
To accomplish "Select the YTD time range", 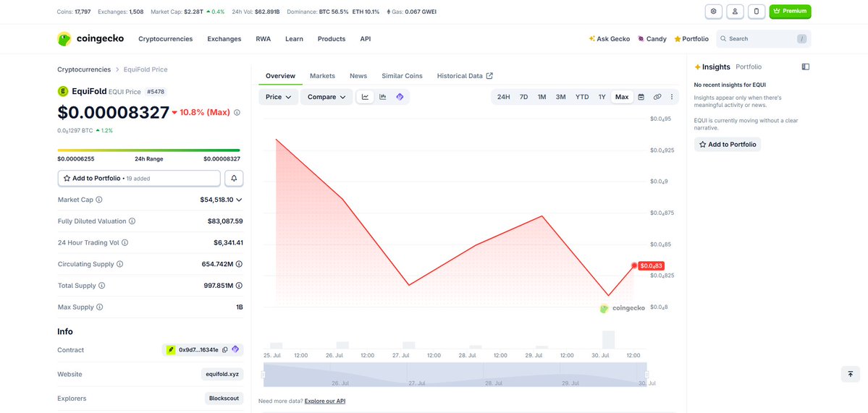I will click(x=582, y=97).
